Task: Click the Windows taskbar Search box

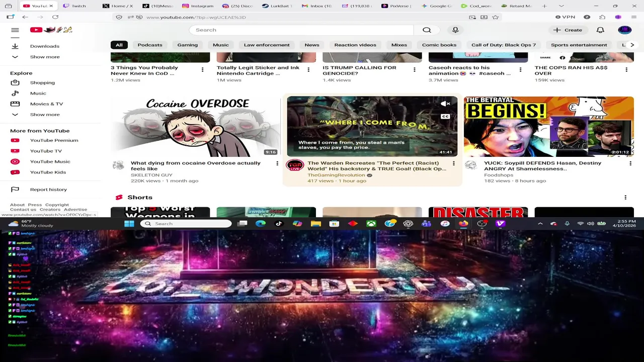Action: [x=186, y=224]
